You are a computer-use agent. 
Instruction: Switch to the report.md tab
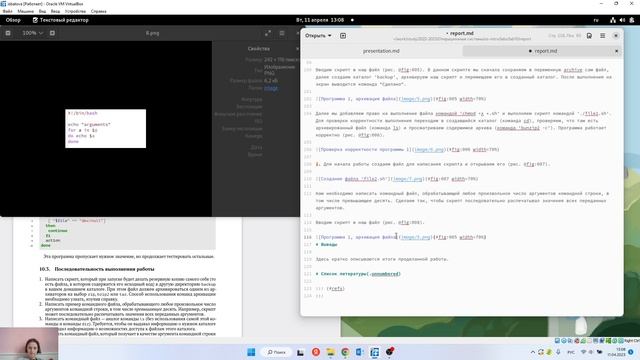click(x=543, y=51)
